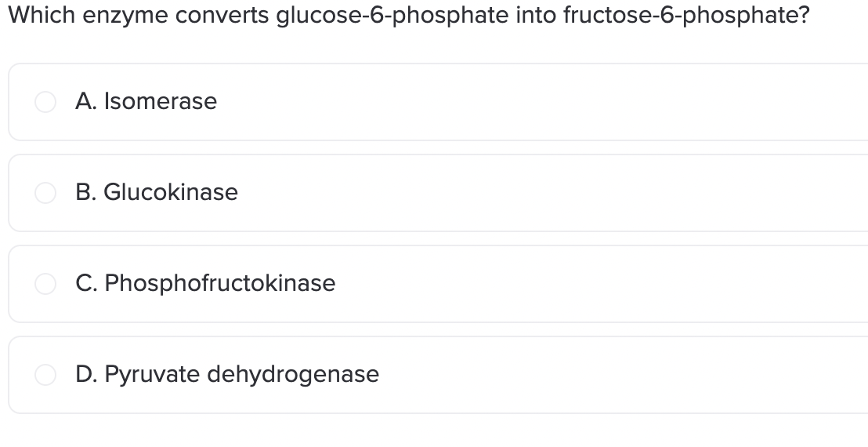868x447 pixels.
Task: Select the radio button for Isomerase
Action: (45, 102)
